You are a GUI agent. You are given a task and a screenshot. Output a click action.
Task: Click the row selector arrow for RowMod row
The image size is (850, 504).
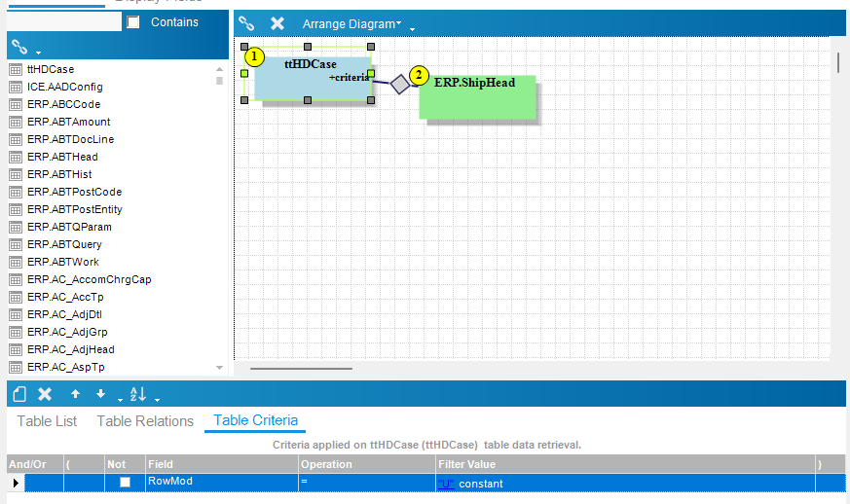point(16,483)
